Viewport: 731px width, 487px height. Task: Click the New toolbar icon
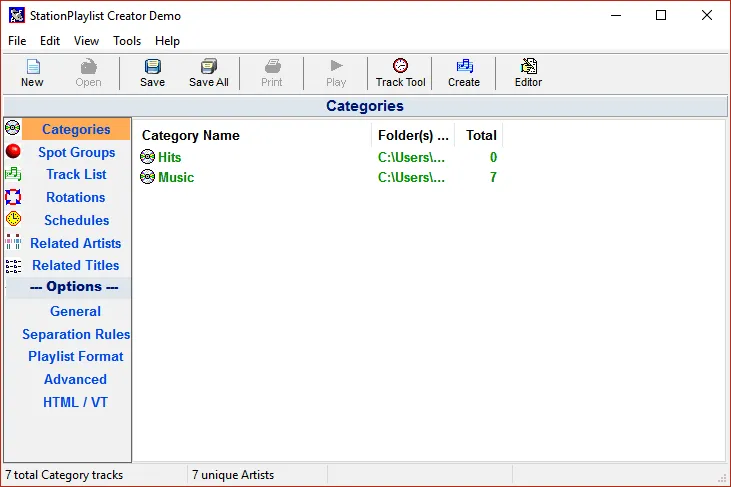point(32,66)
